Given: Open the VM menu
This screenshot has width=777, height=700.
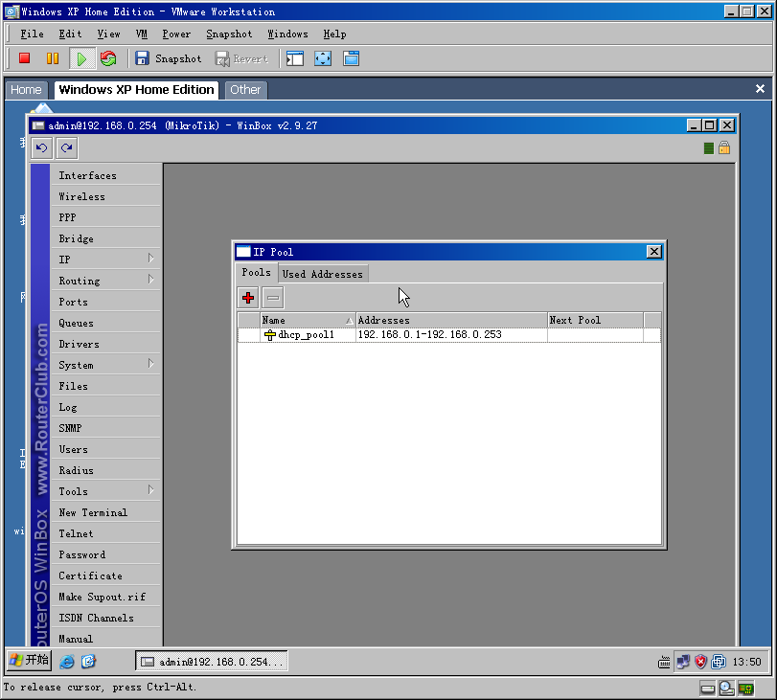Looking at the screenshot, I should [x=142, y=34].
